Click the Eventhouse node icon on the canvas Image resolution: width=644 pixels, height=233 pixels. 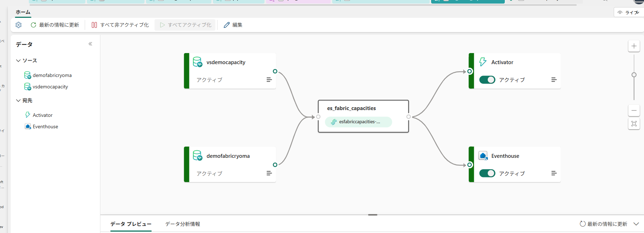(x=483, y=156)
